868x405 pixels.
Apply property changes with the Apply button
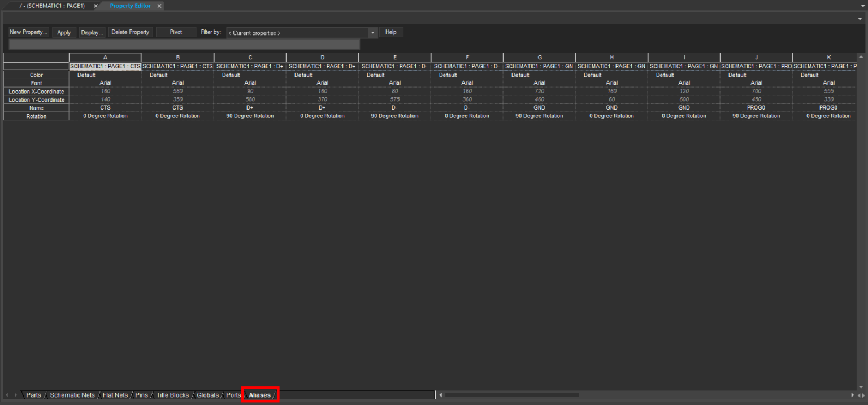tap(63, 32)
